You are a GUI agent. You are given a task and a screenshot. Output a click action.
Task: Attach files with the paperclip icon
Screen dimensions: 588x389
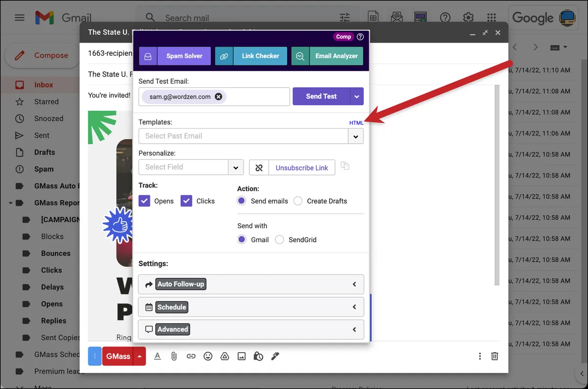(173, 356)
